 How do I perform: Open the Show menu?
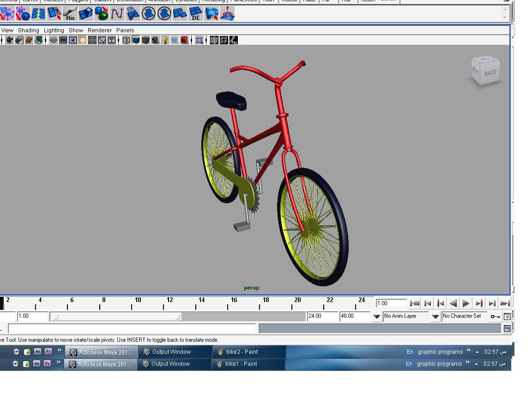pyautogui.click(x=76, y=30)
